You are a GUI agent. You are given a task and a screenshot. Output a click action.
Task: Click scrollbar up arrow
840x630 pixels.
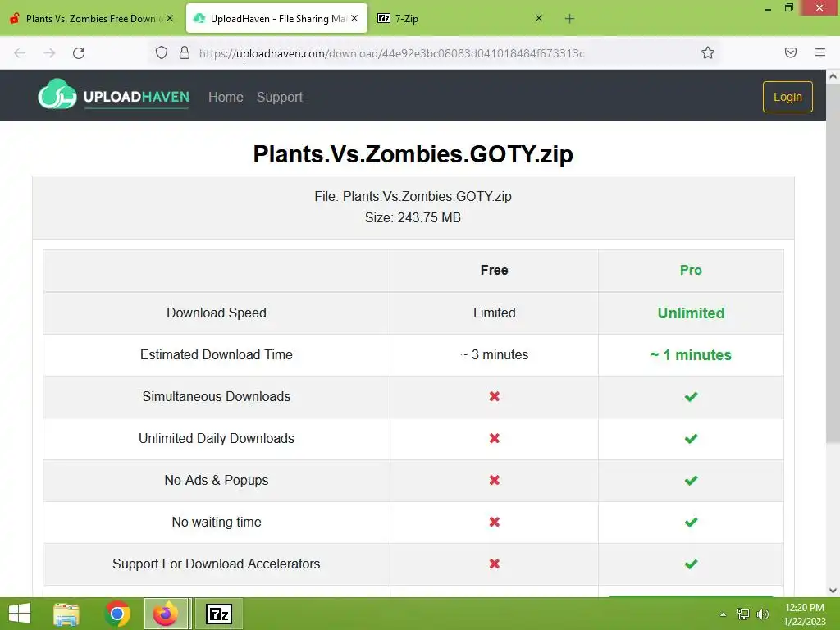(x=833, y=76)
